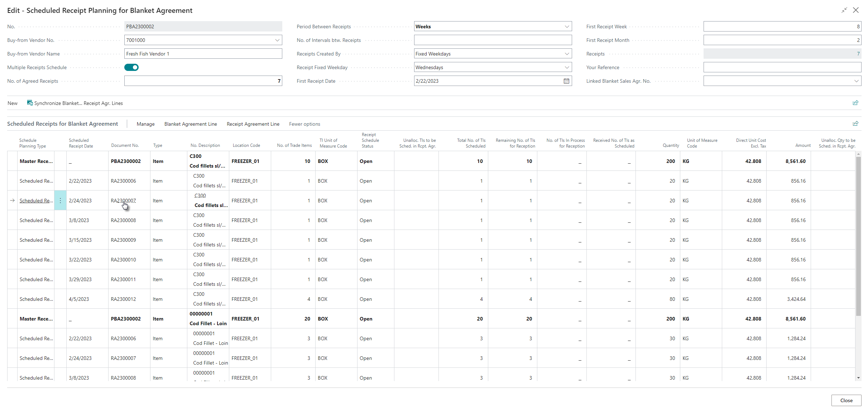
Task: Click the Synchronize Blanket Receipt Agr. Lines icon
Action: 30,103
